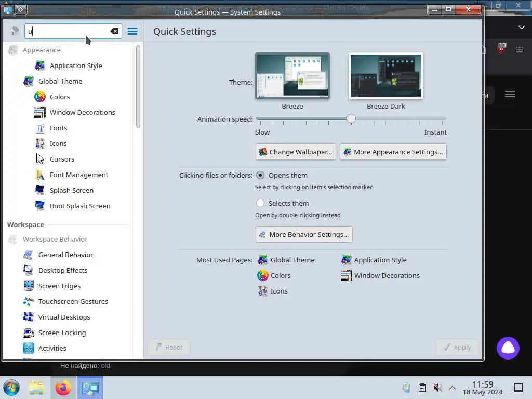
Task: Open Window Decorations sidebar entry
Action: pos(68,112)
